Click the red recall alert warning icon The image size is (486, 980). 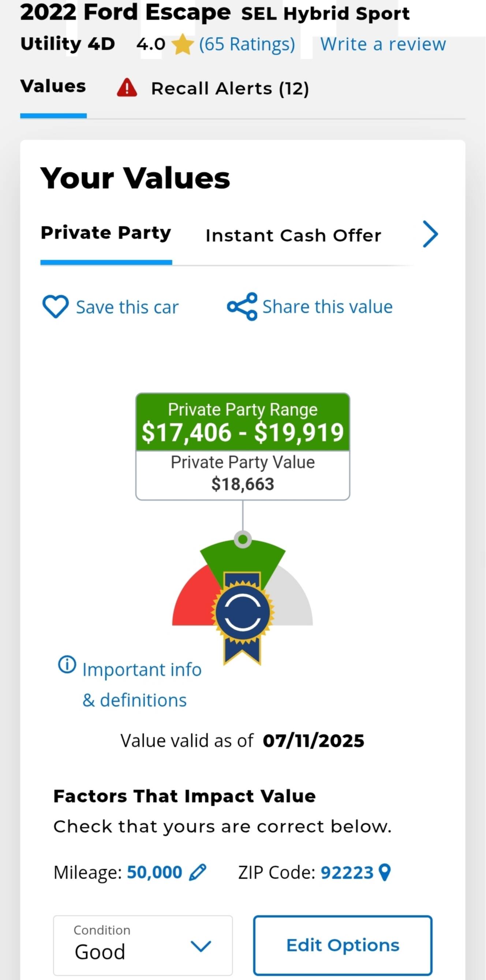(x=127, y=88)
